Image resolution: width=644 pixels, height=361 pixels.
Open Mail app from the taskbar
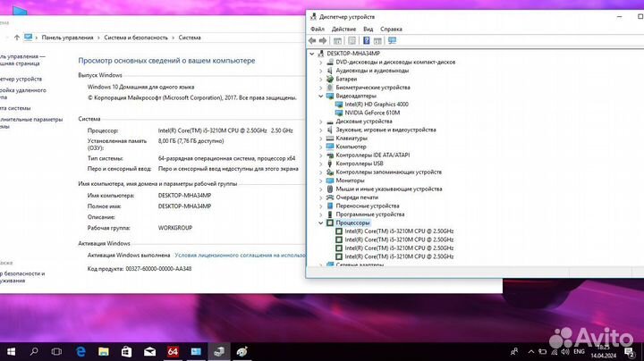(149, 351)
